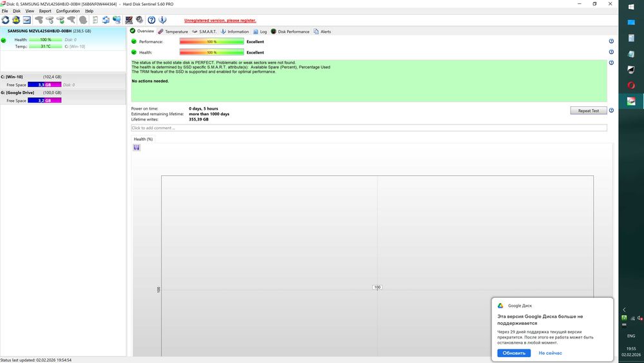
Task: Click the left panel Temp. 31 °C bar
Action: pos(45,46)
